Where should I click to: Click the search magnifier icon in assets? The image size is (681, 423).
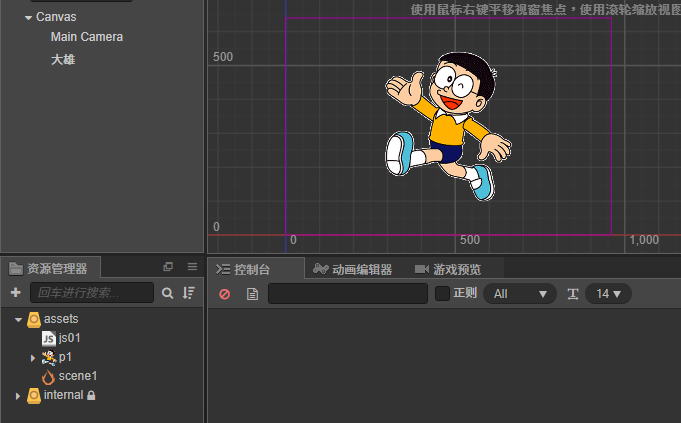[167, 293]
